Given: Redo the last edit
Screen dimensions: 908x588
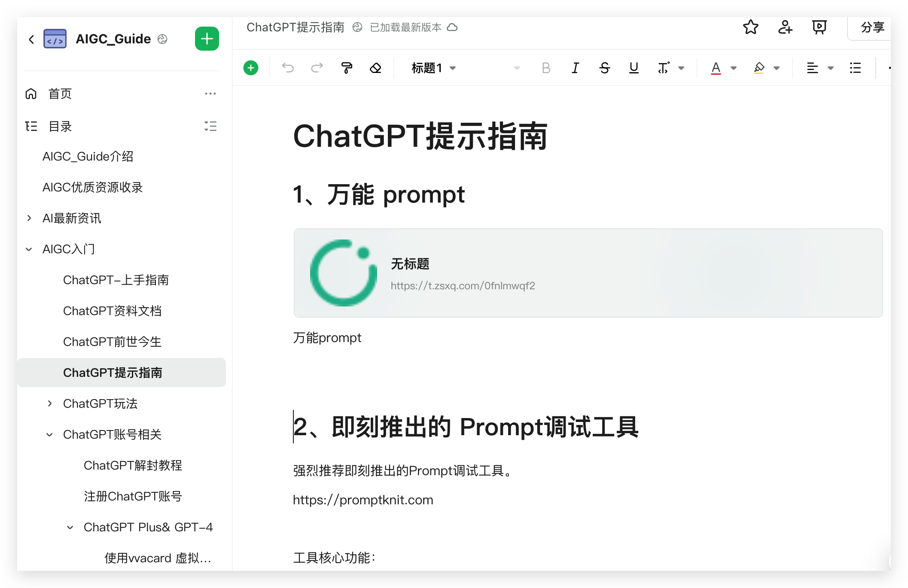Looking at the screenshot, I should point(317,68).
